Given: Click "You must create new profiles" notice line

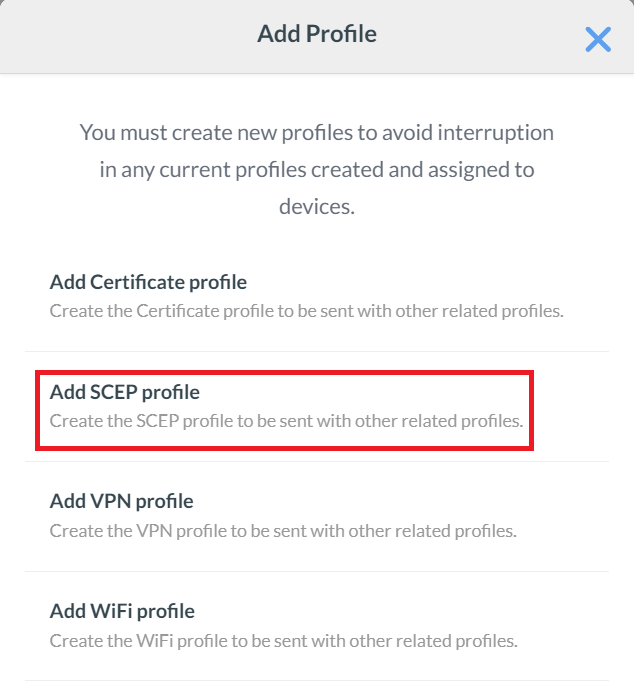Looking at the screenshot, I should [x=316, y=132].
